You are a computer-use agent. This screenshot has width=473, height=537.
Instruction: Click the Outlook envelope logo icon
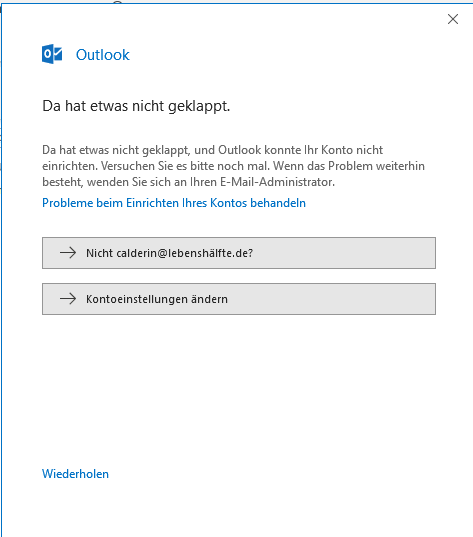coord(52,54)
